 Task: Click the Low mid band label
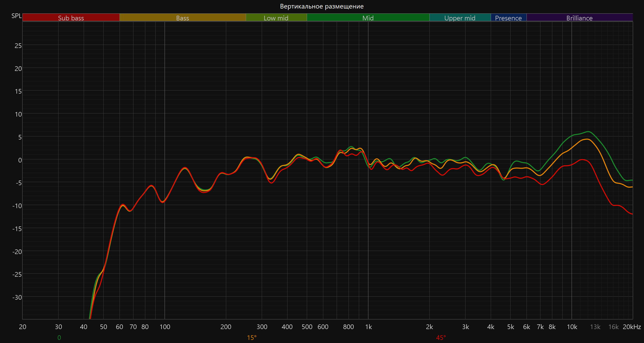pos(276,18)
